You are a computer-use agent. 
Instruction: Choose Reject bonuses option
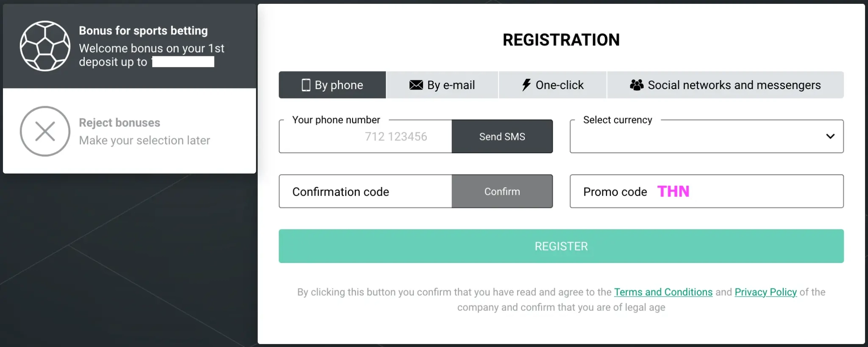129,131
